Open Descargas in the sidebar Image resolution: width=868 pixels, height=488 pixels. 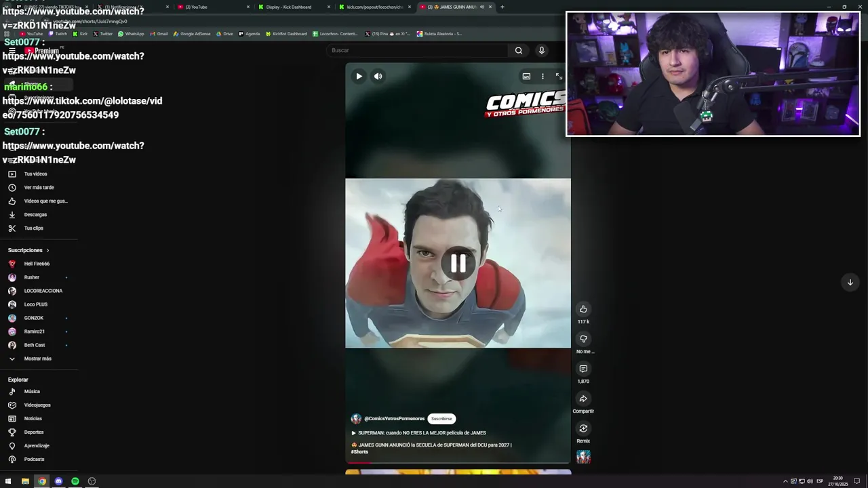(x=35, y=215)
